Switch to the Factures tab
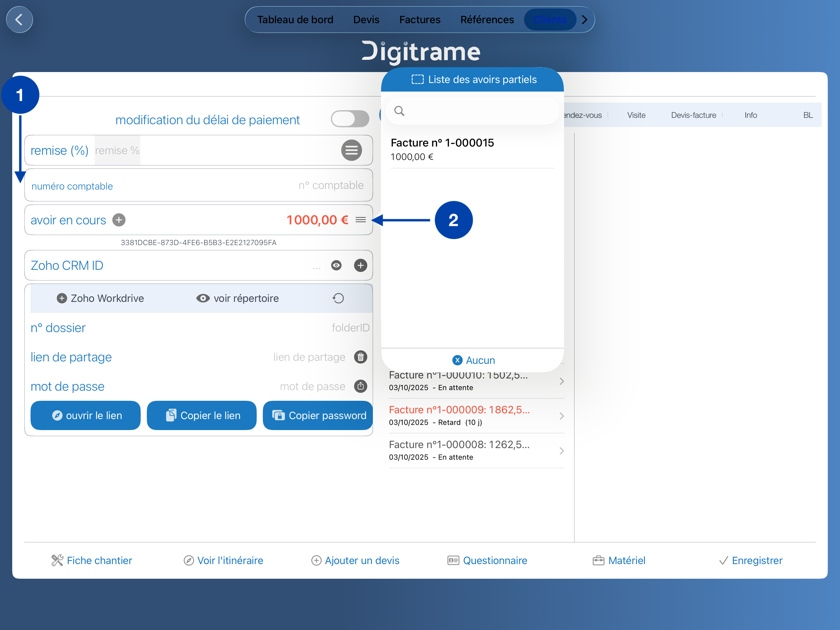The width and height of the screenshot is (840, 630). pyautogui.click(x=420, y=19)
